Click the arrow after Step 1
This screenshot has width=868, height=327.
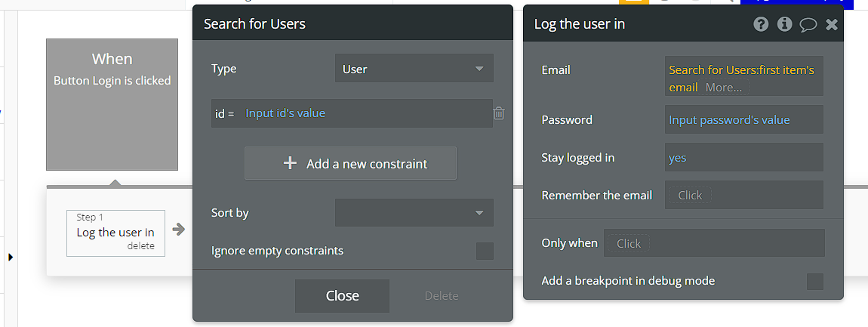(178, 230)
